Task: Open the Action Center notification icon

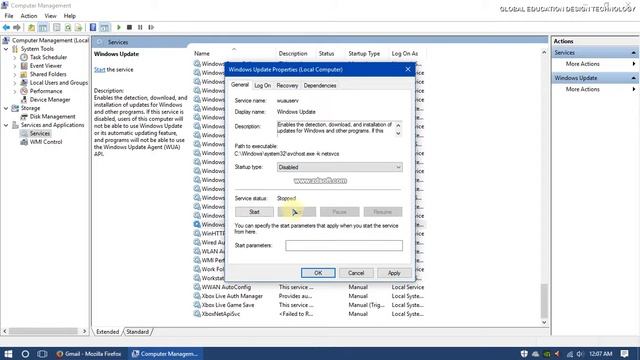Action: (x=624, y=353)
